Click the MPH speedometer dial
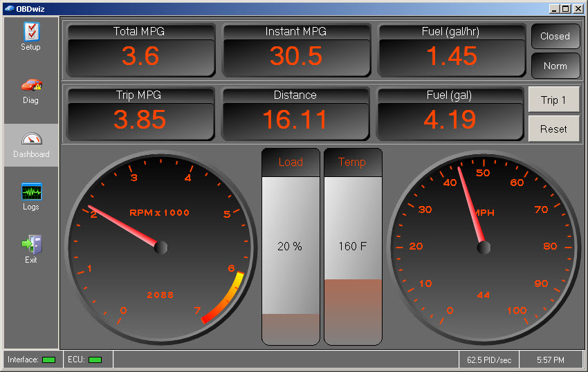The width and height of the screenshot is (588, 372). point(484,248)
